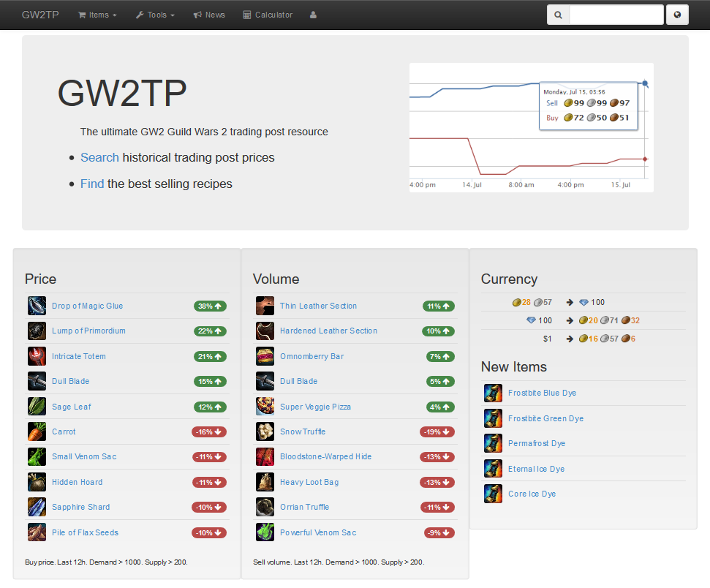Click the Omnomberry Bar item icon
The width and height of the screenshot is (710, 588).
coord(265,356)
